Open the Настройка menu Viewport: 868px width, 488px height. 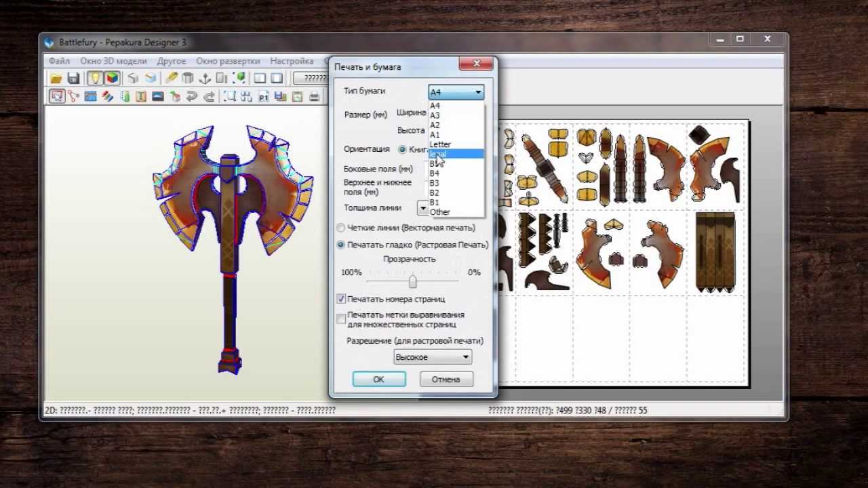[292, 61]
